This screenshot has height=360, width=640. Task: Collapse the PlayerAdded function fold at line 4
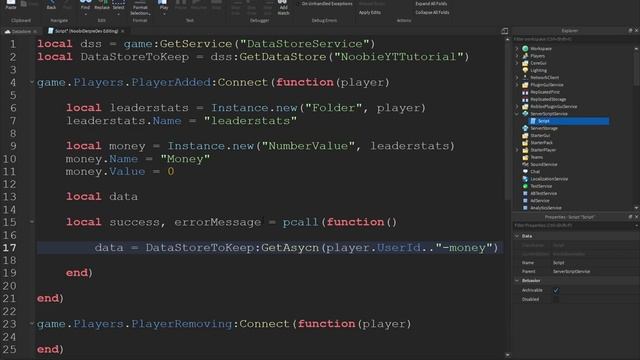tap(32, 82)
